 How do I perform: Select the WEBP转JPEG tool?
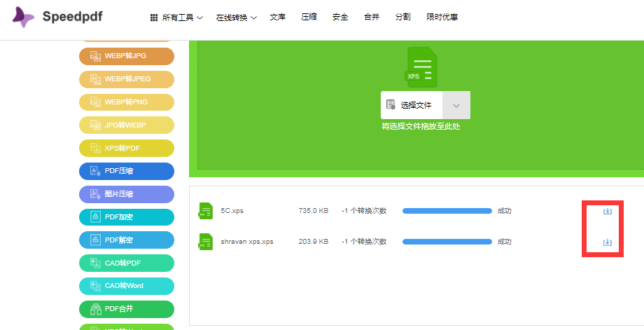(127, 79)
